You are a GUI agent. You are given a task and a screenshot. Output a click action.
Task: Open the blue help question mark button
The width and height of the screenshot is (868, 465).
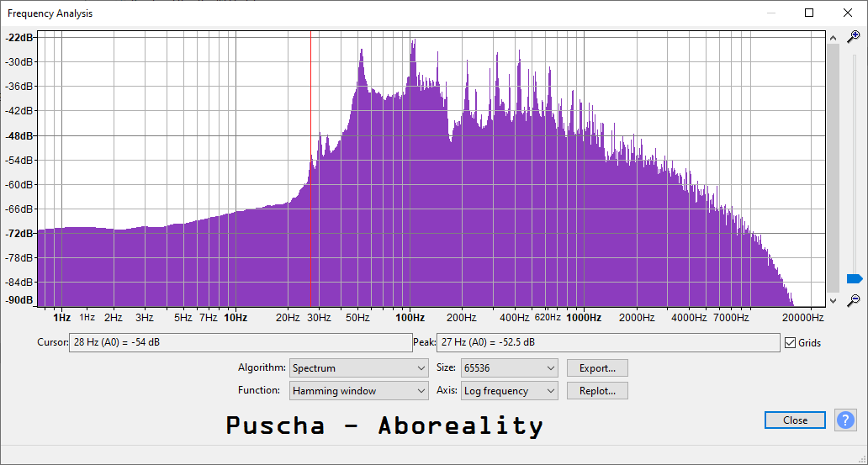845,420
